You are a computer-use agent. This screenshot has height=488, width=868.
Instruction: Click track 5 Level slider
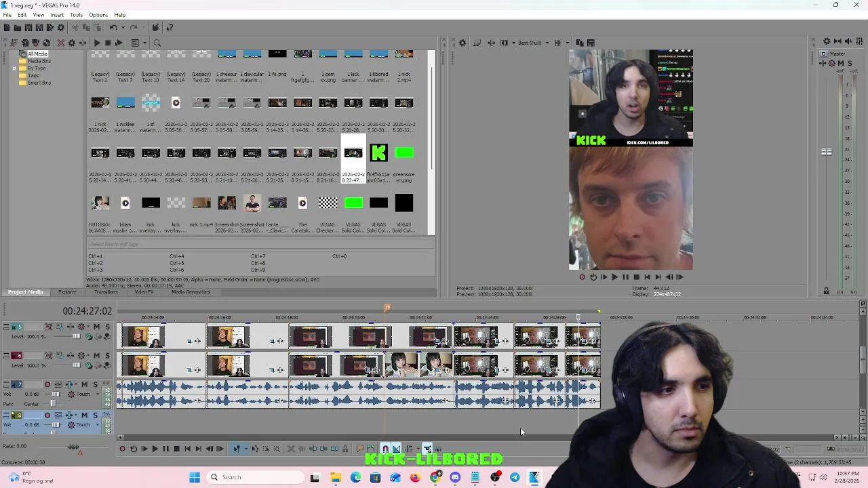77,337
